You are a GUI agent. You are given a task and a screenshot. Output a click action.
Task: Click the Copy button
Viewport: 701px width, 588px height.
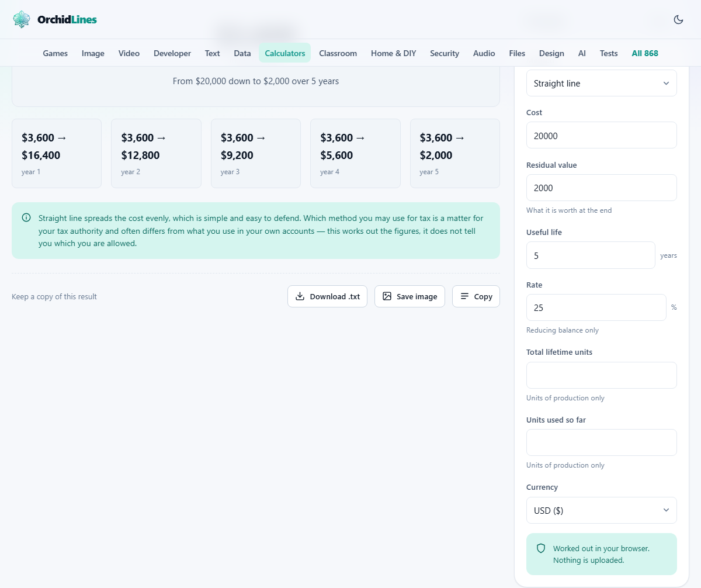pos(476,296)
